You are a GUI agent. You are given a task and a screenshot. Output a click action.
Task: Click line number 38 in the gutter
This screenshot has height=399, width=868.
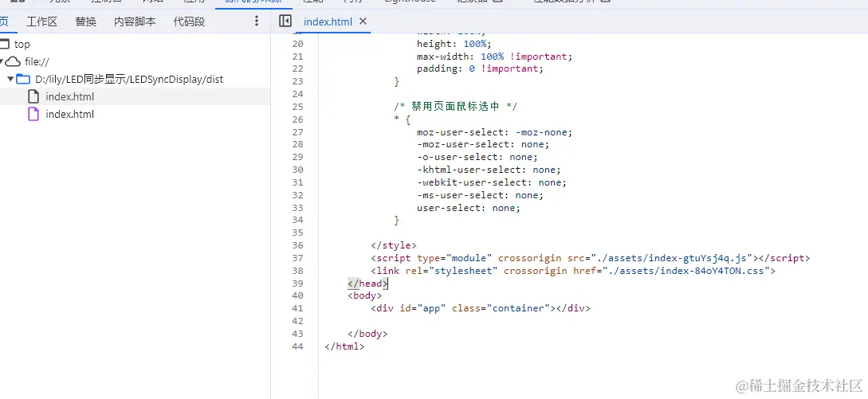coord(297,271)
